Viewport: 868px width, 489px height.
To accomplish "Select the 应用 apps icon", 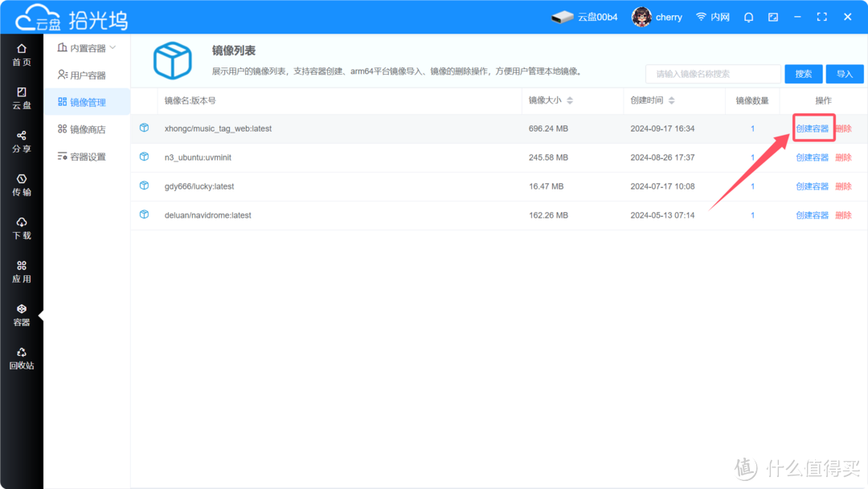I will [x=22, y=267].
